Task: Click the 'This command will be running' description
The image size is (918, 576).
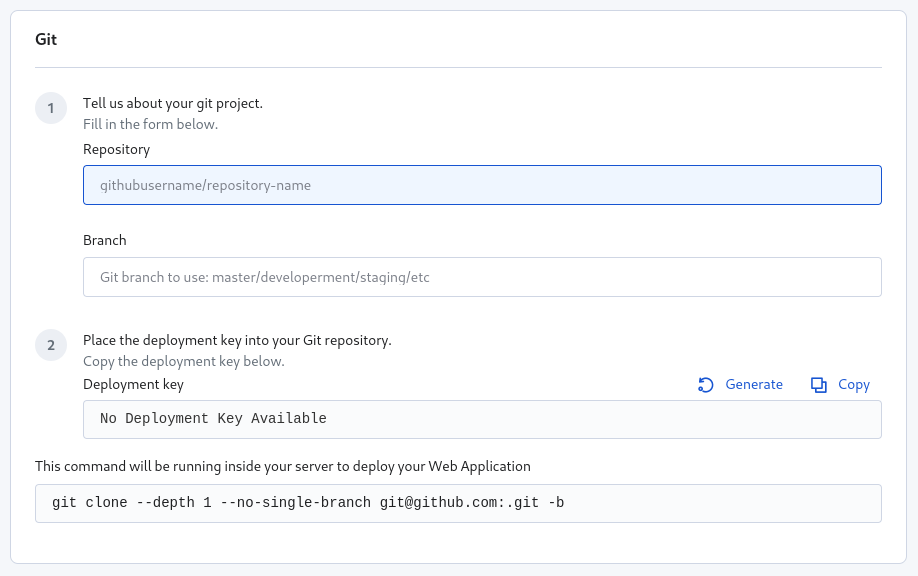Action: (x=282, y=466)
